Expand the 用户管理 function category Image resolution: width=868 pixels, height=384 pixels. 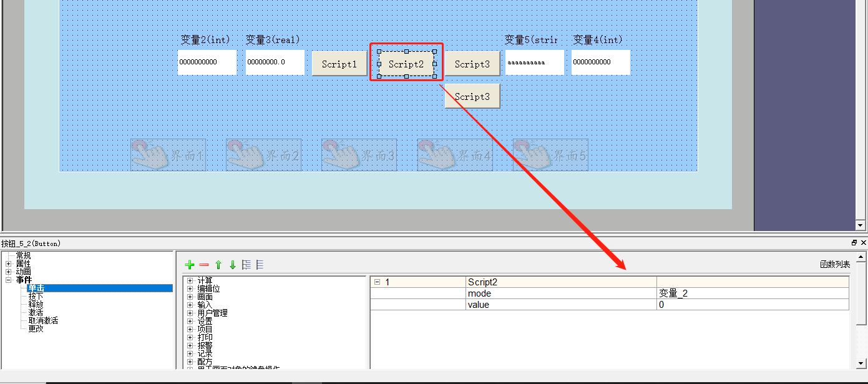click(190, 313)
